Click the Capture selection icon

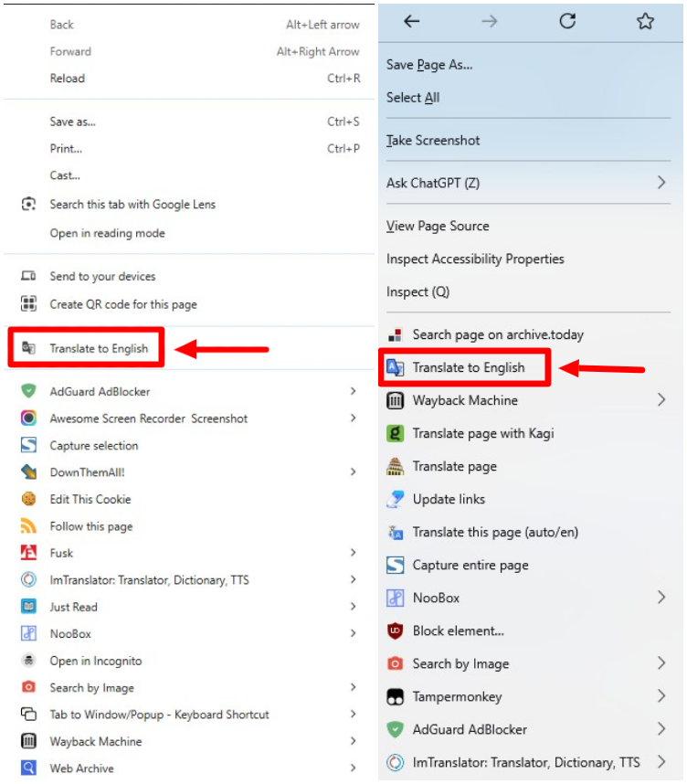click(x=28, y=445)
